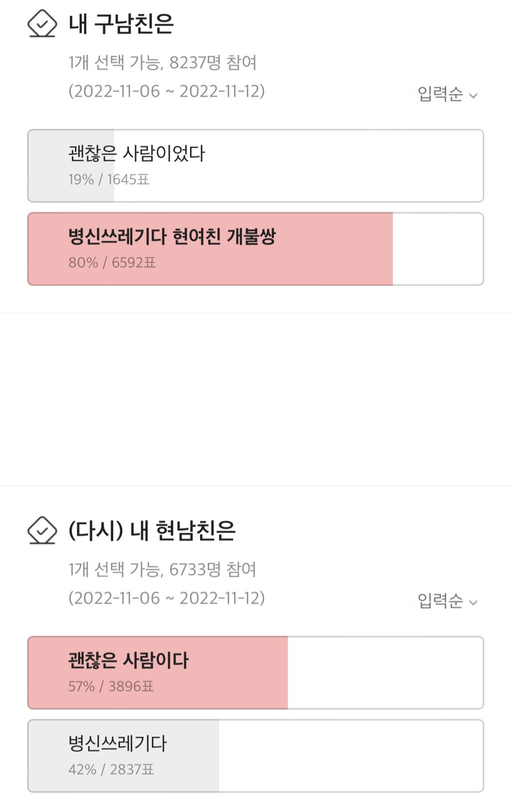Click the second poll's date range text
511x812 pixels.
[167, 598]
